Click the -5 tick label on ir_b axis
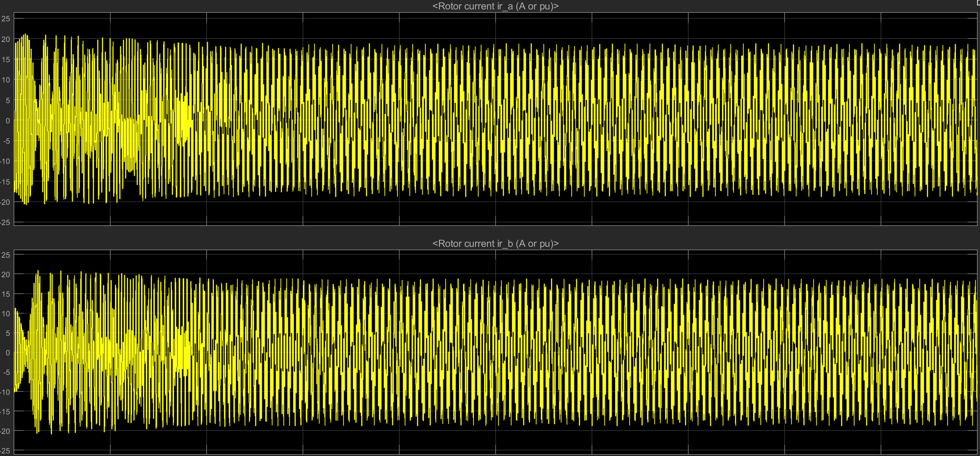Screen dimensions: 980x456 (x=6, y=372)
